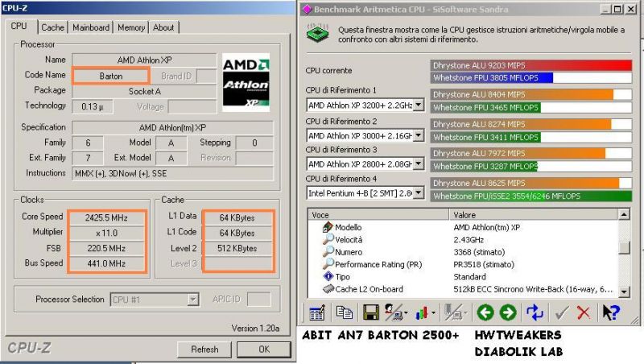
Task: Click the Code Name Barton field
Action: 111,76
